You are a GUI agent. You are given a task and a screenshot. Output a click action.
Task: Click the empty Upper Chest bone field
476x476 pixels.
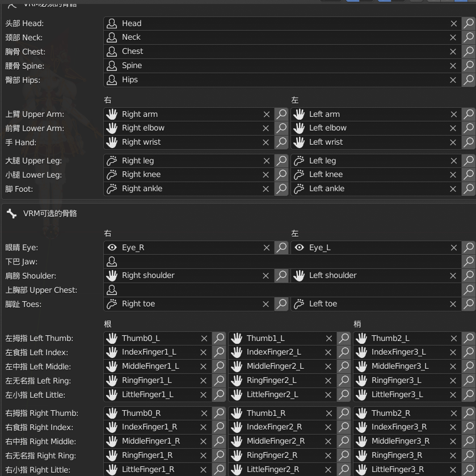point(283,290)
